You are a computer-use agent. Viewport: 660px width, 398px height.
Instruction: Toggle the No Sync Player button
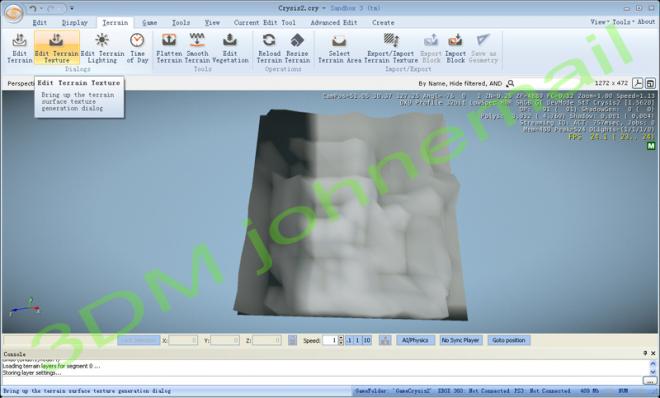point(460,340)
